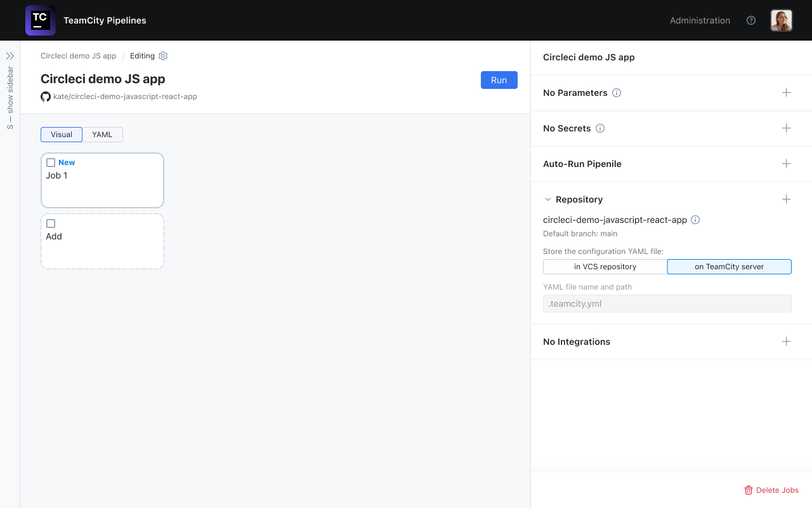The width and height of the screenshot is (812, 508).
Task: Click the No Secrets heading
Action: click(567, 128)
